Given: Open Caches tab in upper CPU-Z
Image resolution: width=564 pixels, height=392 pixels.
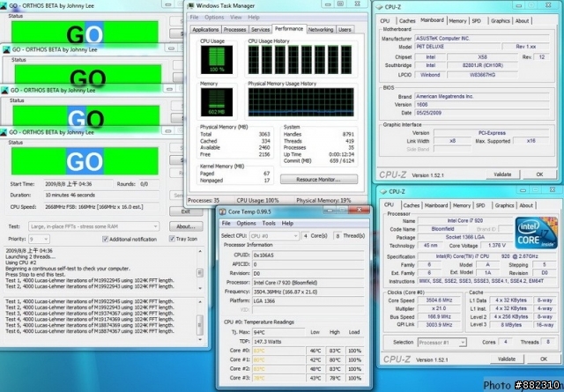Looking at the screenshot, I should [x=407, y=21].
